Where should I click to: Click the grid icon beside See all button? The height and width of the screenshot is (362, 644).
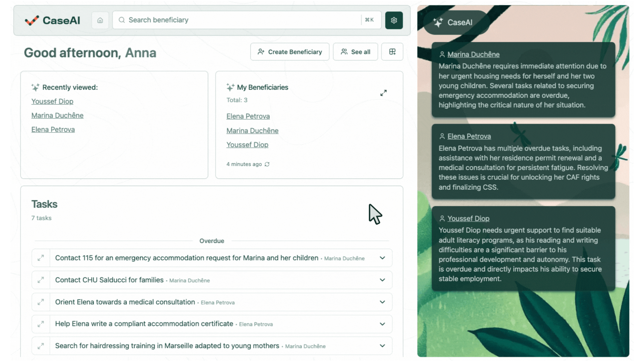(392, 52)
